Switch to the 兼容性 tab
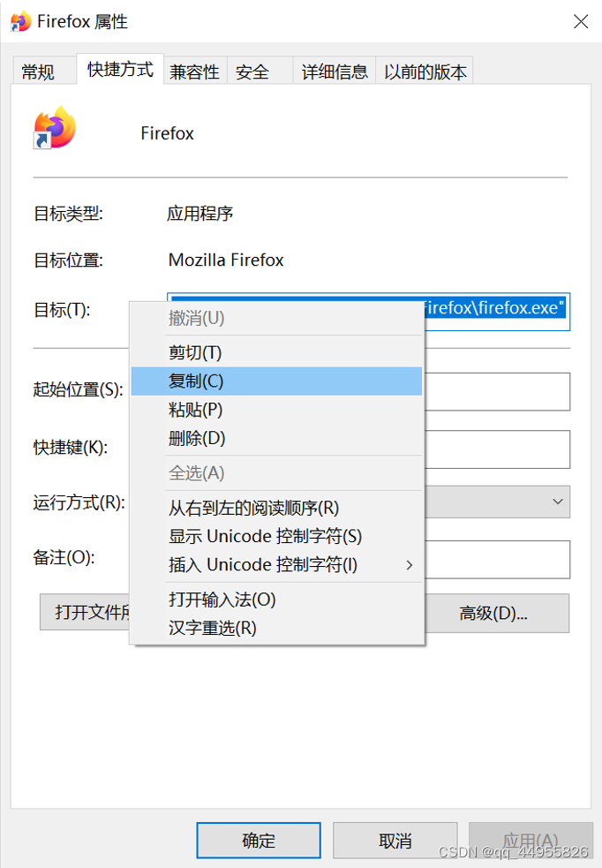The image size is (602, 868). click(194, 72)
